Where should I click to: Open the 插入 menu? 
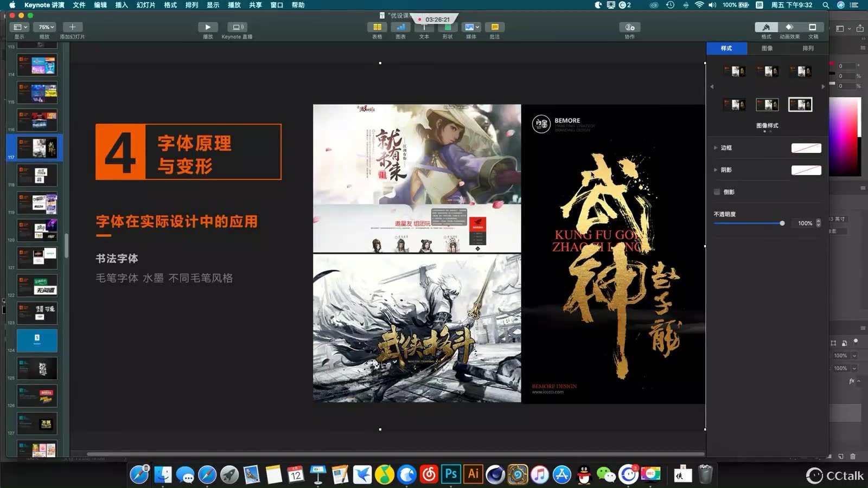tap(122, 5)
